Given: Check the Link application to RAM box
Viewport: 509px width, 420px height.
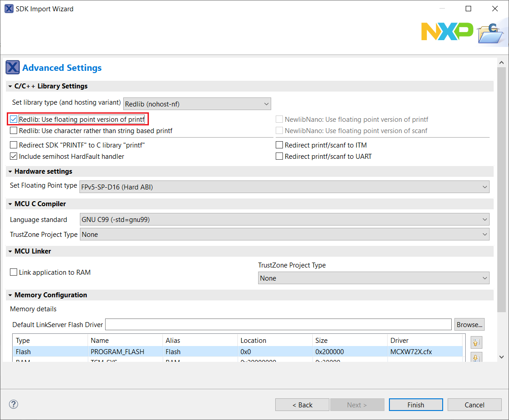Looking at the screenshot, I should click(x=14, y=272).
